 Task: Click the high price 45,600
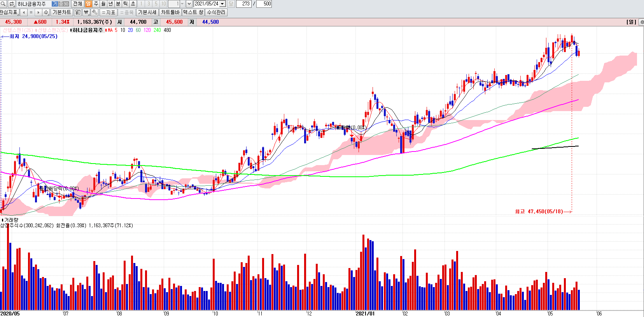[174, 22]
